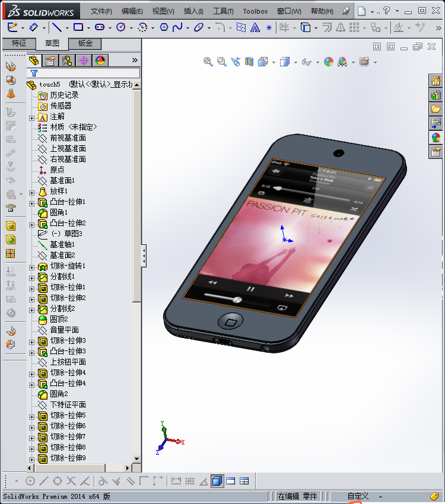Select the Line sketch tool
The image size is (445, 504).
(56, 27)
